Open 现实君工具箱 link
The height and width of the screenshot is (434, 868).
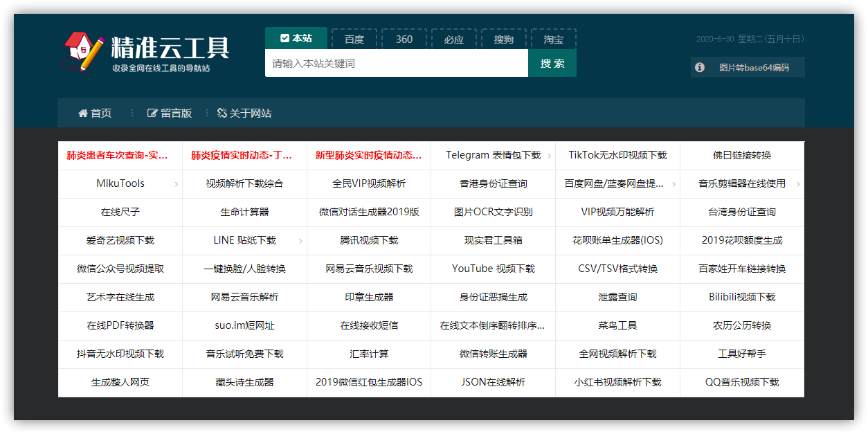[x=494, y=241]
